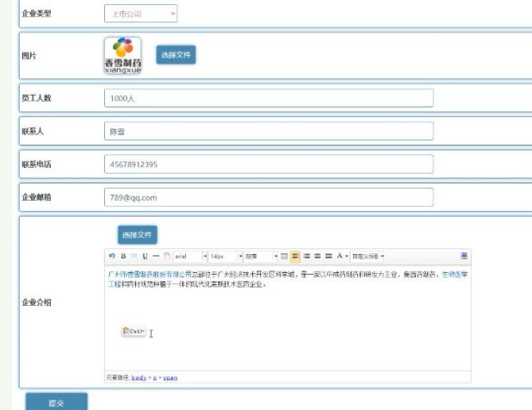Click the font color A icon
532x410 pixels.
pos(340,256)
